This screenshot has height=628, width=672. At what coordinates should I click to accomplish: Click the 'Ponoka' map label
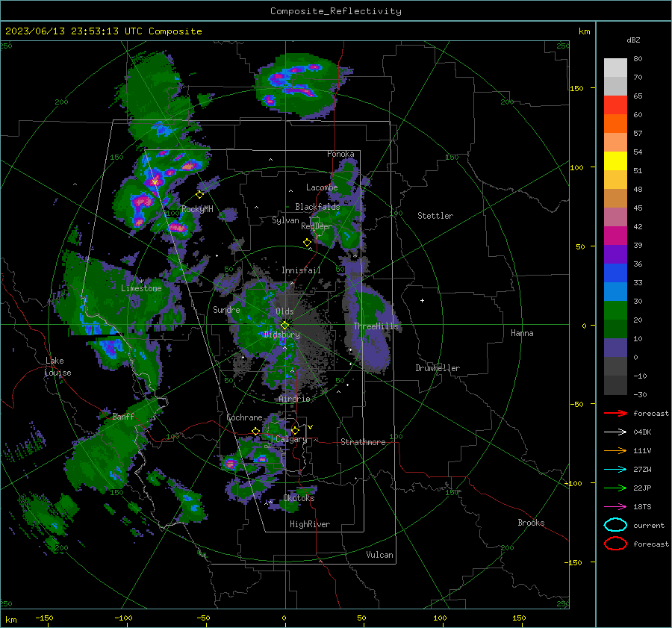(x=340, y=154)
